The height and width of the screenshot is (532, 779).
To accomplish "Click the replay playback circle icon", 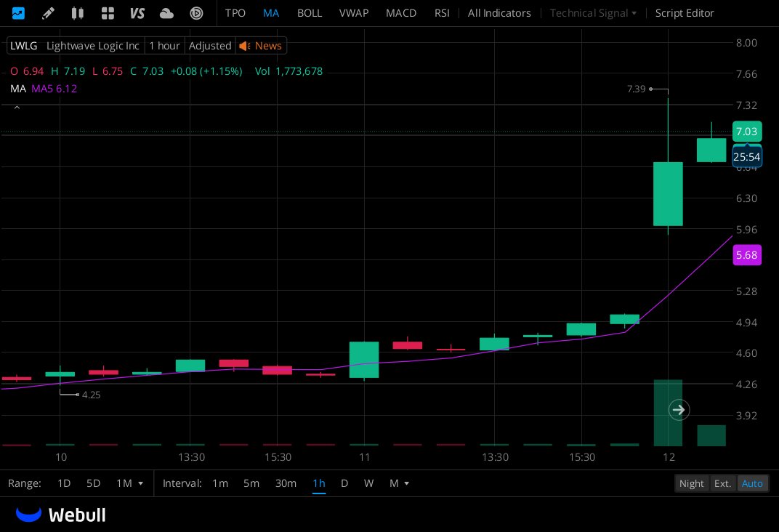I will [196, 13].
